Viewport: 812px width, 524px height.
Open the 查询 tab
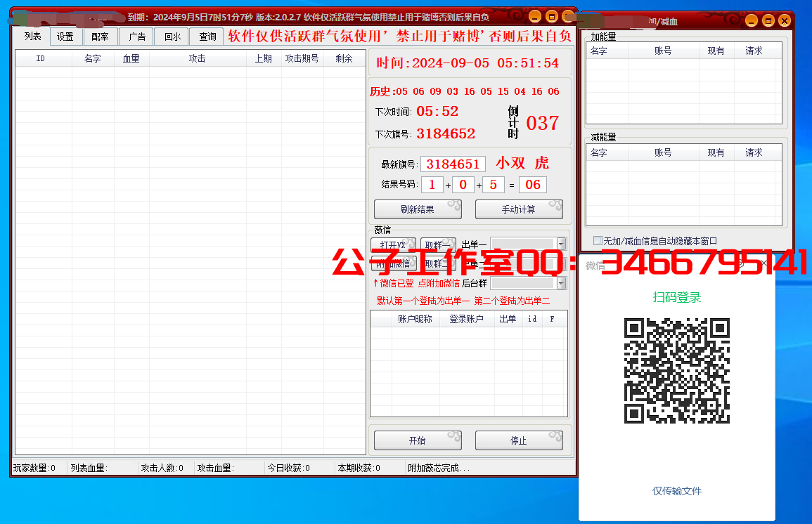tap(207, 37)
